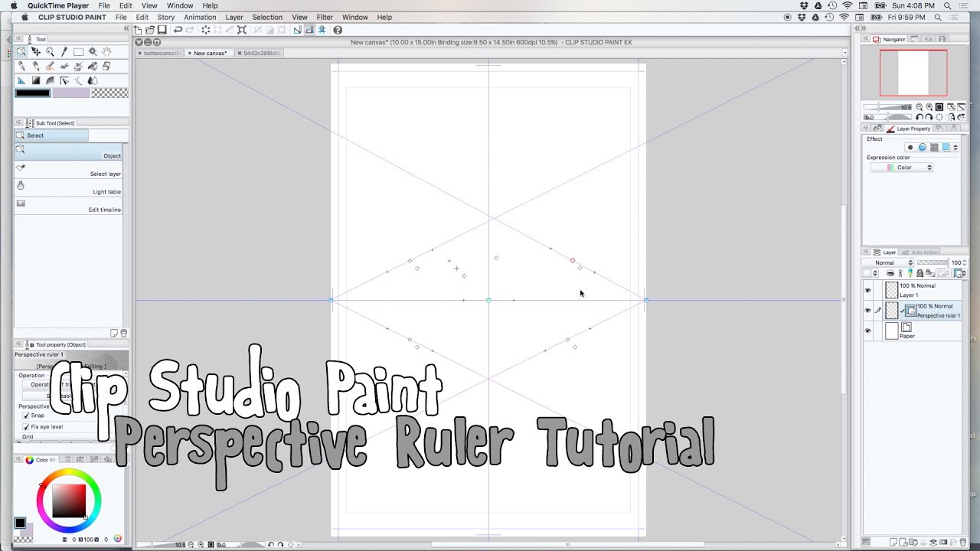This screenshot has height=551, width=980.
Task: Click the Save icon in command bar
Action: (x=162, y=30)
